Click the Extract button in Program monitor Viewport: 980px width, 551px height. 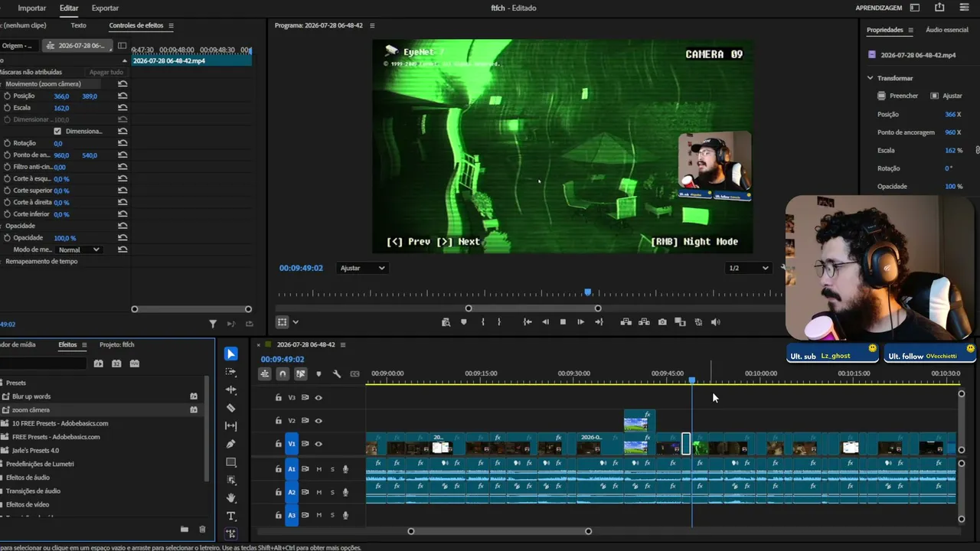tap(644, 322)
